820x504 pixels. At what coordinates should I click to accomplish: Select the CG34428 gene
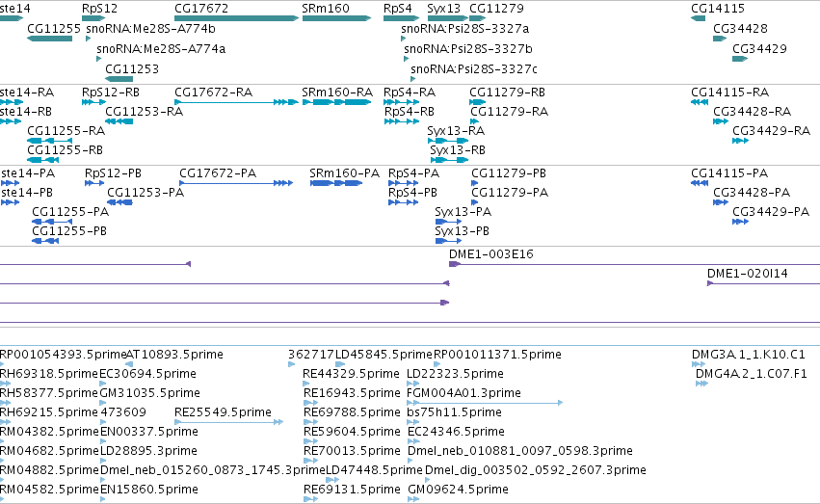(720, 39)
